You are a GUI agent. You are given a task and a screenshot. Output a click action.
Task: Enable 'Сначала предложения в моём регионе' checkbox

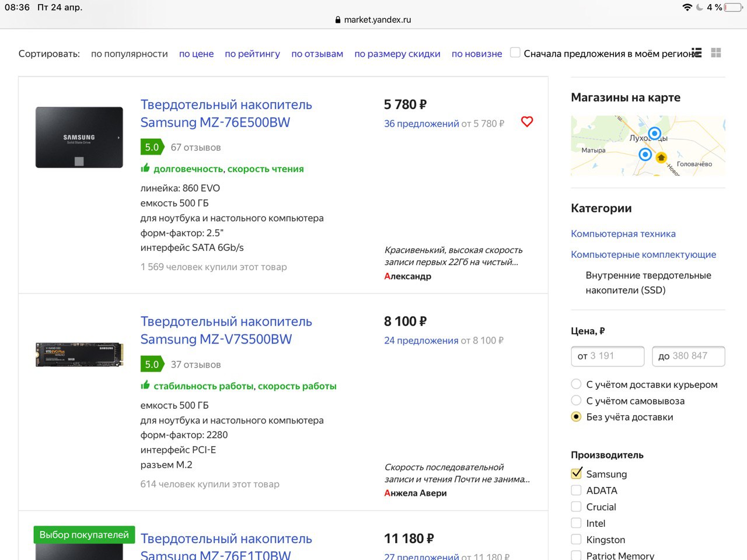(x=515, y=52)
